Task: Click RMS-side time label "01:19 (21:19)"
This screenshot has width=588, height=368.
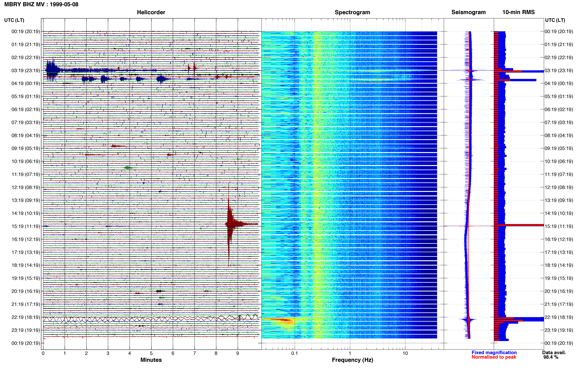Action: coord(559,45)
